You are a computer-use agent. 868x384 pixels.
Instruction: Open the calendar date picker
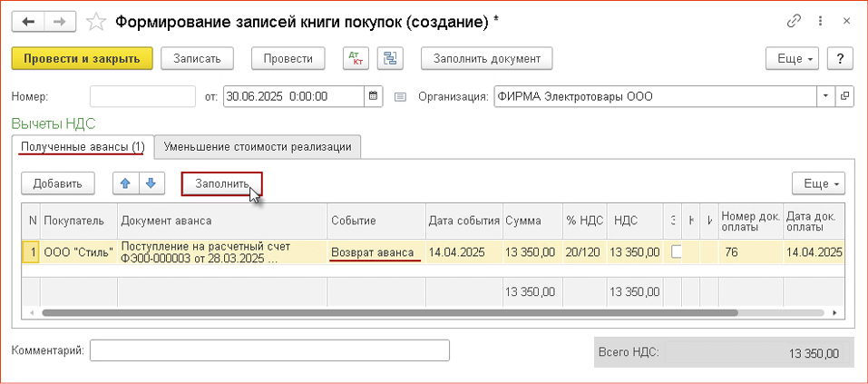click(x=374, y=95)
